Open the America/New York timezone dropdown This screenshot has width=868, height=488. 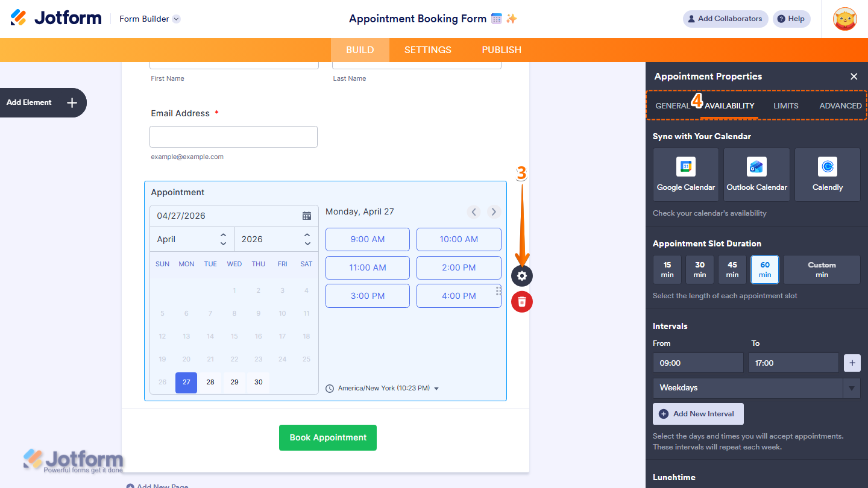click(x=436, y=388)
